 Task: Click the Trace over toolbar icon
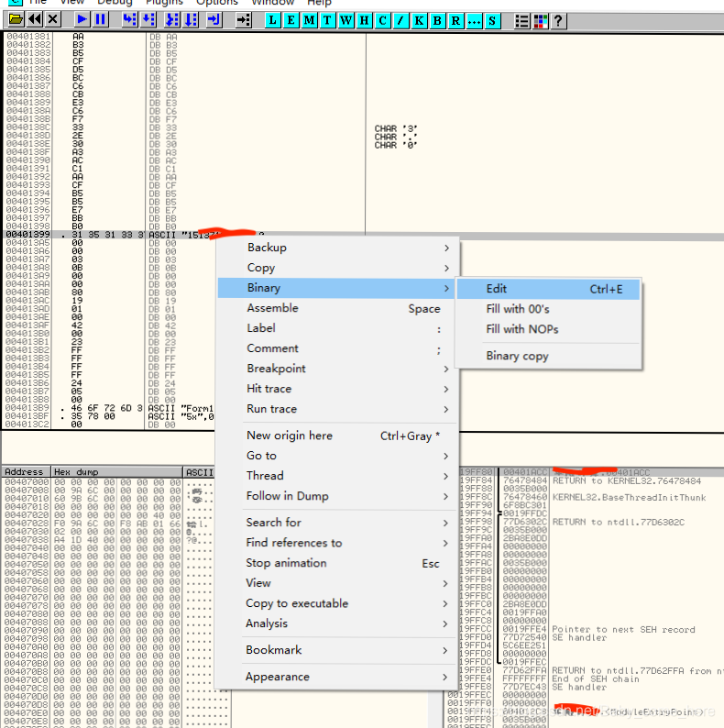[x=191, y=19]
